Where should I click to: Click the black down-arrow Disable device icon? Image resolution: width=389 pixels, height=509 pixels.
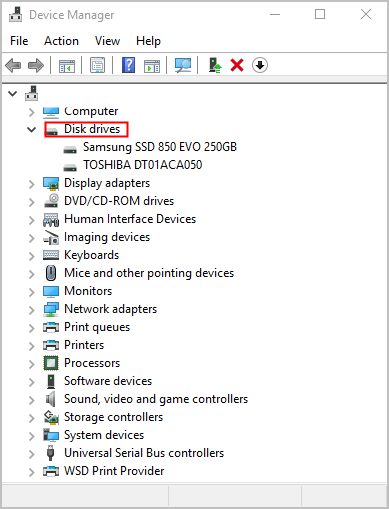click(x=260, y=65)
